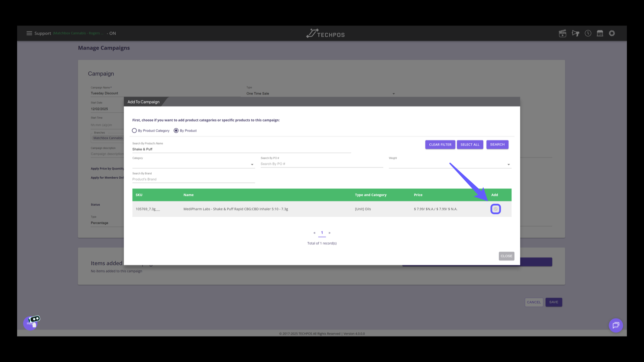Toggle the Add checkbox for the MediPharm inhaler
This screenshot has height=362, width=644.
[495, 209]
